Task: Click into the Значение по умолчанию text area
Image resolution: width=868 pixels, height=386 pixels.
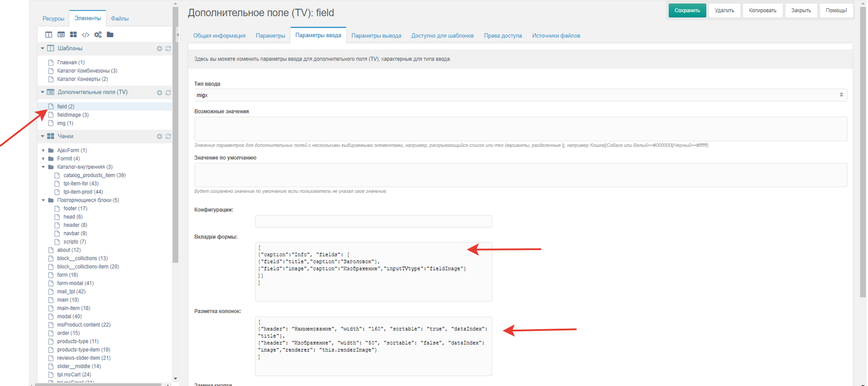Action: point(520,175)
